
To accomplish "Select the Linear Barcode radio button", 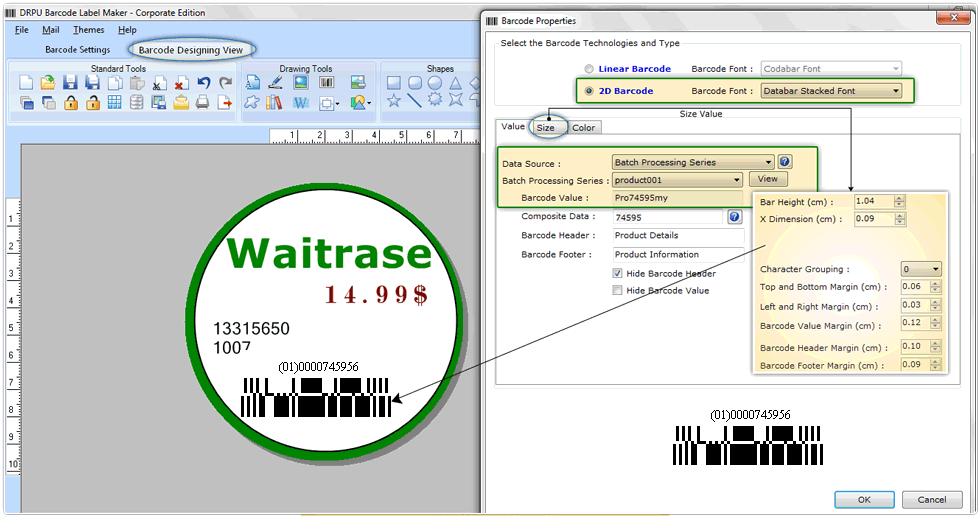I will tap(588, 69).
